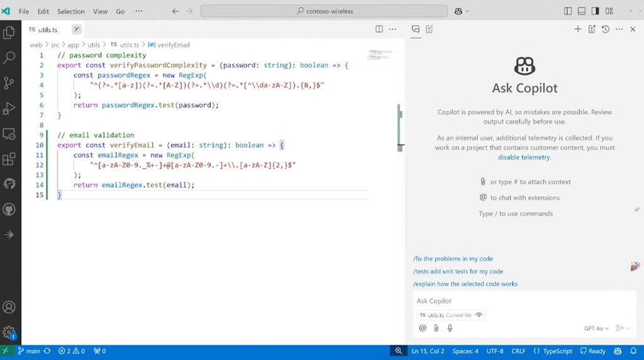Open the Extensions view
Screen dimensions: 644x360
(9, 159)
